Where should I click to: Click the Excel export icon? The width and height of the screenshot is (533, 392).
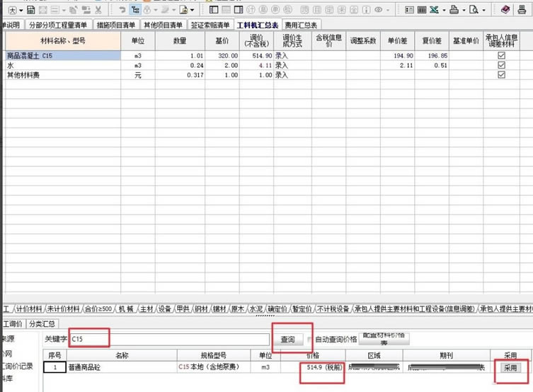(x=434, y=10)
